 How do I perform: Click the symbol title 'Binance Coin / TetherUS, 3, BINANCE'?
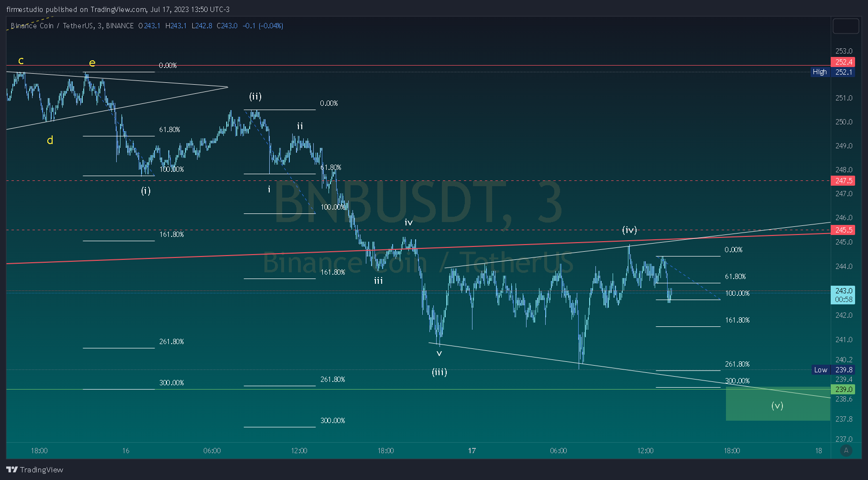pyautogui.click(x=72, y=26)
